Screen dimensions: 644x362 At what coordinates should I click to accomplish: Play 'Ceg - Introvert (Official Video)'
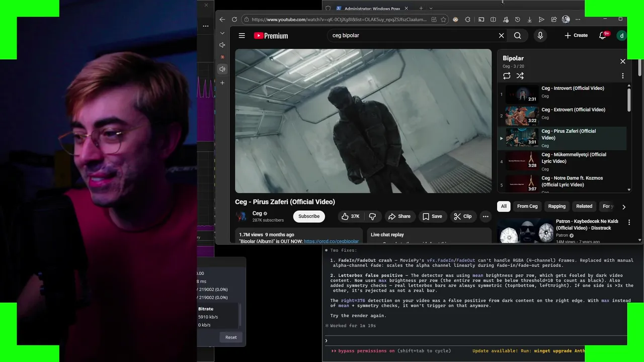click(x=562, y=94)
